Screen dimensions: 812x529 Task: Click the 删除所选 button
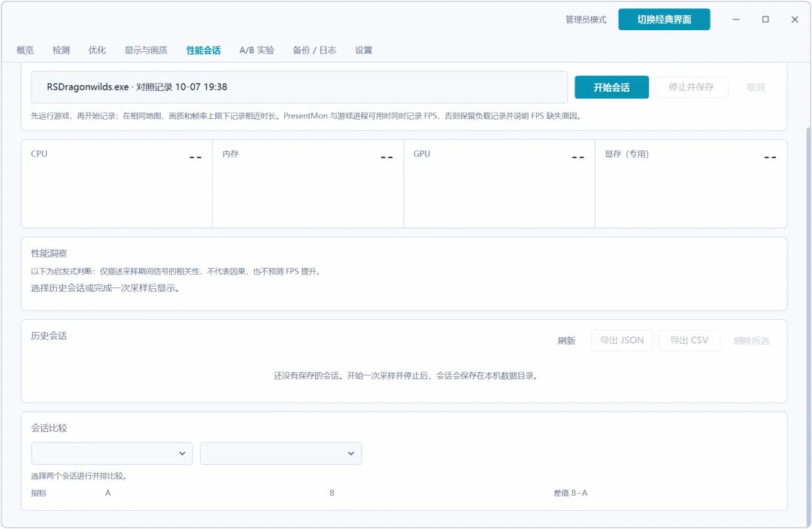tap(751, 340)
